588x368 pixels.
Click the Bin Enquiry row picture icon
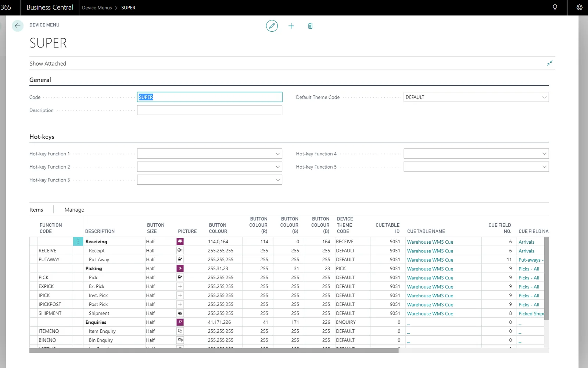180,340
